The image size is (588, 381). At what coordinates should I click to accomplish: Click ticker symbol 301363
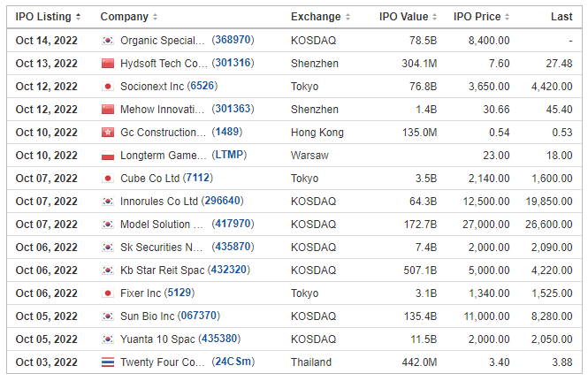pyautogui.click(x=233, y=109)
